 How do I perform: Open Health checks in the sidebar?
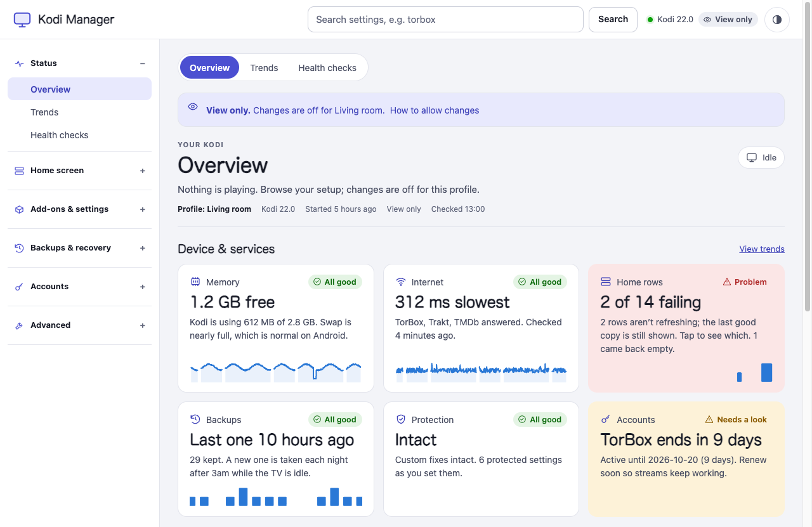(80, 135)
